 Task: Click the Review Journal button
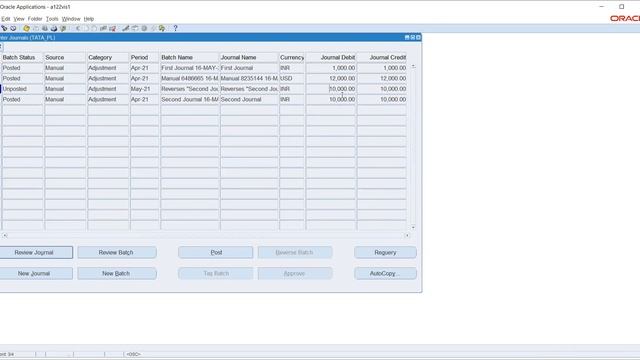tap(35, 252)
